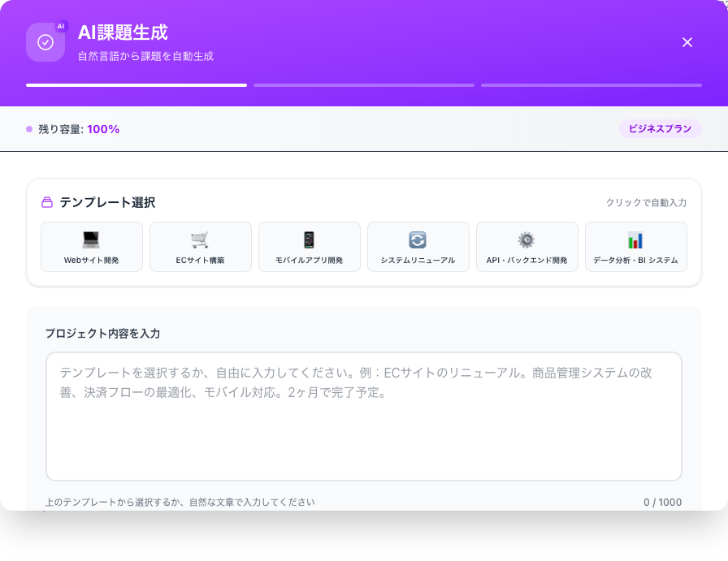Select the refresh arrows icon for システムリニューアル
The height and width of the screenshot is (561, 728).
click(x=418, y=240)
